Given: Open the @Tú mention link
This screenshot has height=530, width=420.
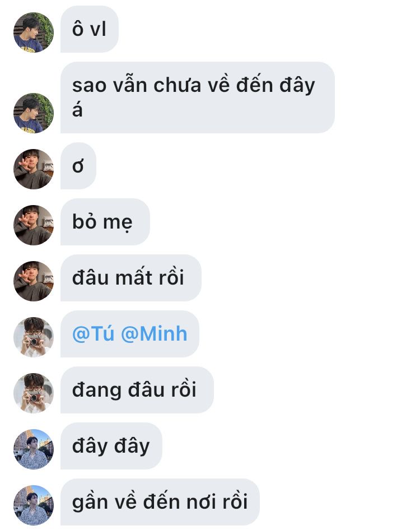Looking at the screenshot, I should [94, 334].
